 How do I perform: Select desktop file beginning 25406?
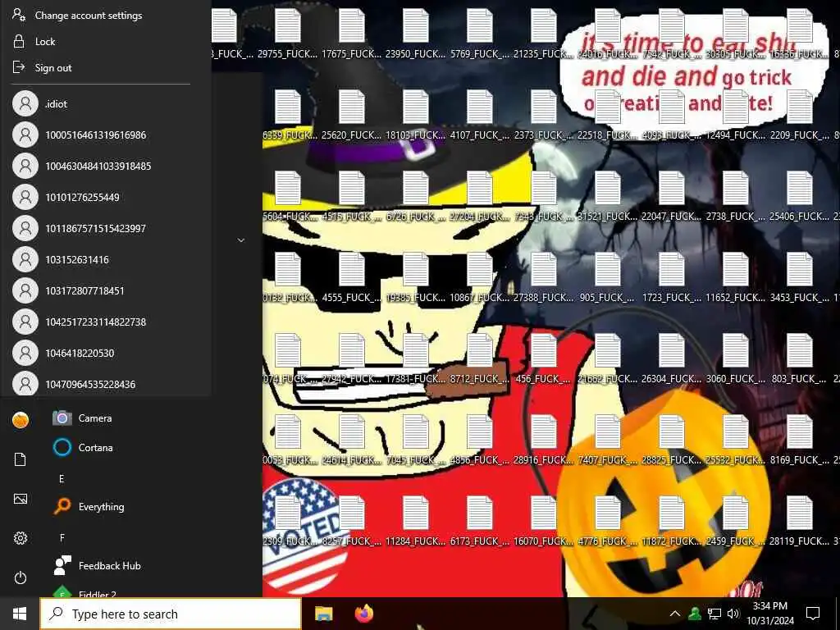(x=799, y=195)
